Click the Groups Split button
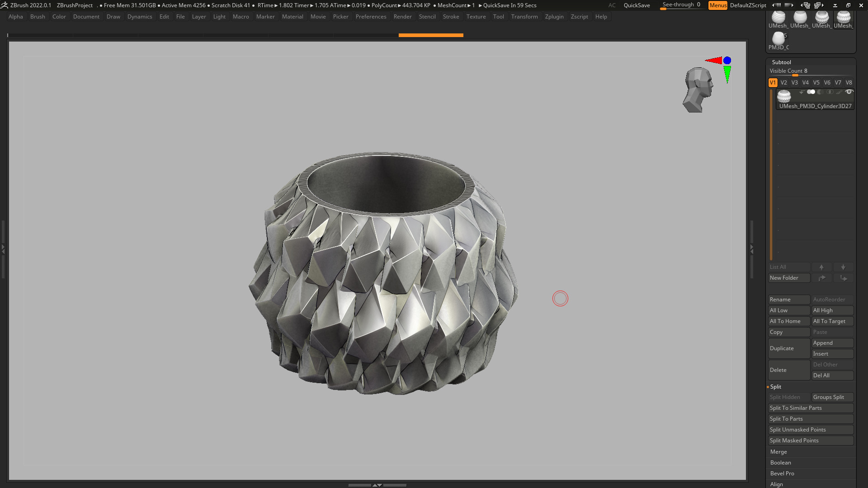Screen dimensions: 868x488 (832, 397)
